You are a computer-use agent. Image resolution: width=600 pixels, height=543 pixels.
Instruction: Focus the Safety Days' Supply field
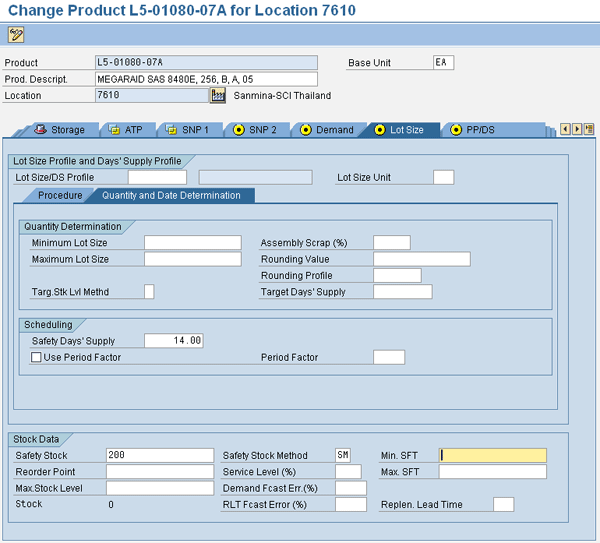click(174, 341)
